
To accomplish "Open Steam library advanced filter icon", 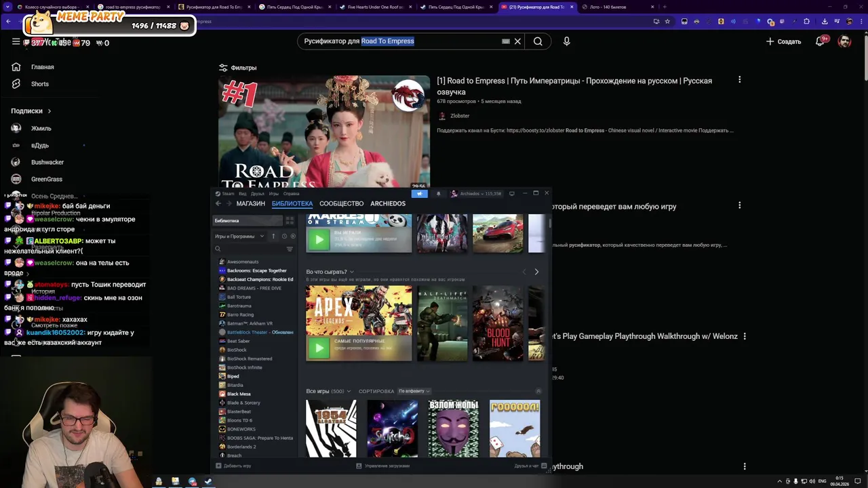I will tap(290, 249).
